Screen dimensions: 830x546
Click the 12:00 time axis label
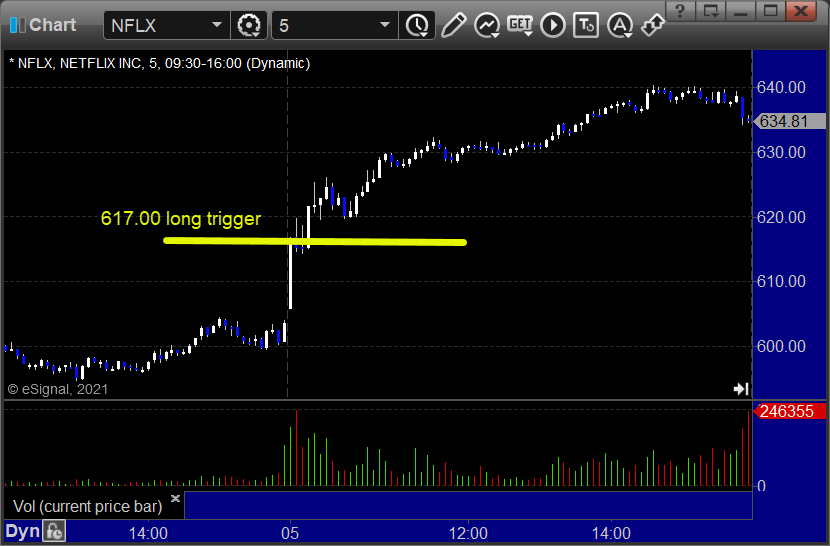pos(468,533)
